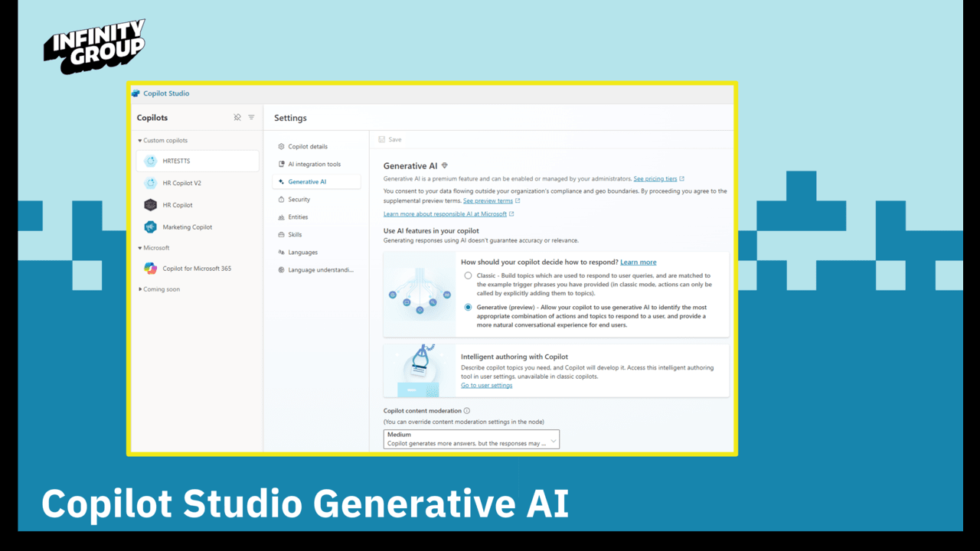Screen dimensions: 980x551
Task: Click the Languages settings icon
Action: [281, 253]
